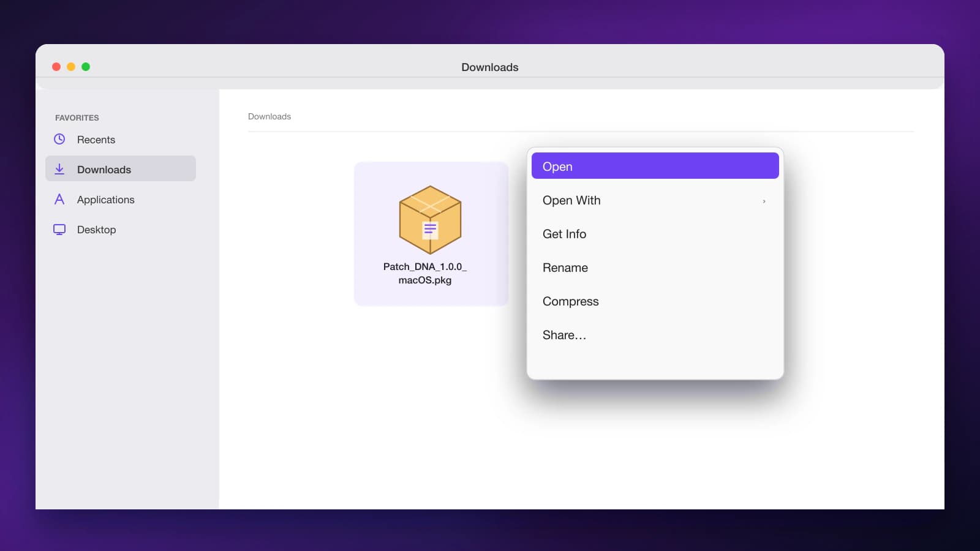Click the FAVORITES sidebar heading

point(77,118)
